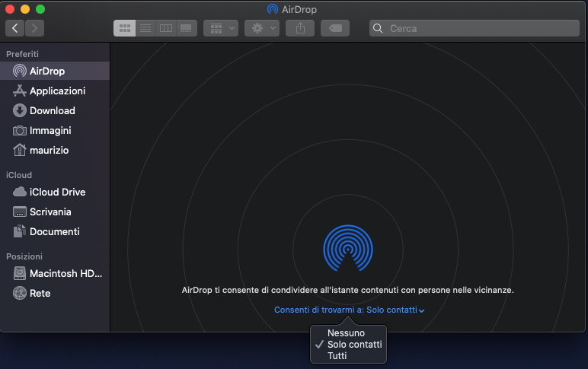
Task: Click the Scrivania desktop icon
Action: tap(20, 212)
